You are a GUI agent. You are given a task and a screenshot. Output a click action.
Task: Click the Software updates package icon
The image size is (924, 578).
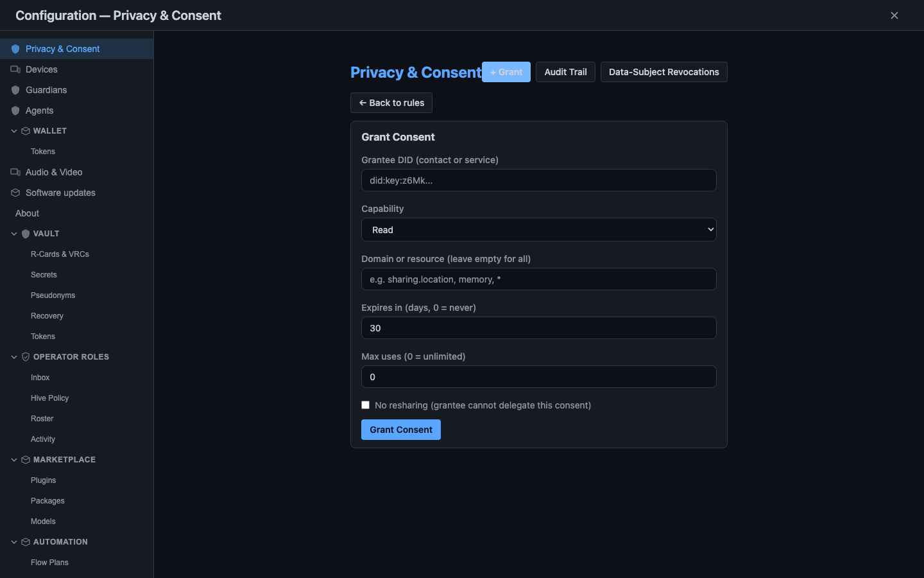point(15,193)
